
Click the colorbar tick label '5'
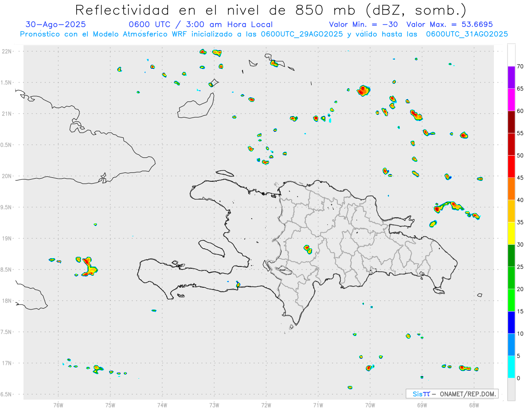pos(518,356)
